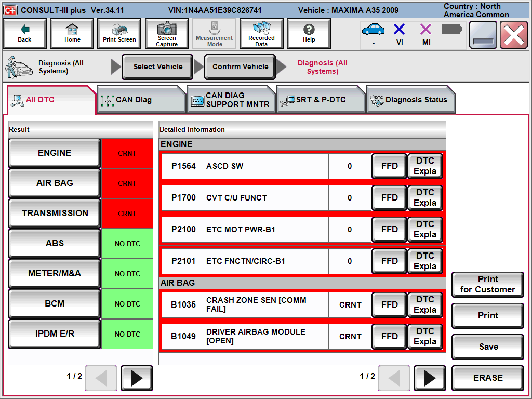Take a Screen Capture with camera icon
This screenshot has height=399, width=532.
coord(167,34)
